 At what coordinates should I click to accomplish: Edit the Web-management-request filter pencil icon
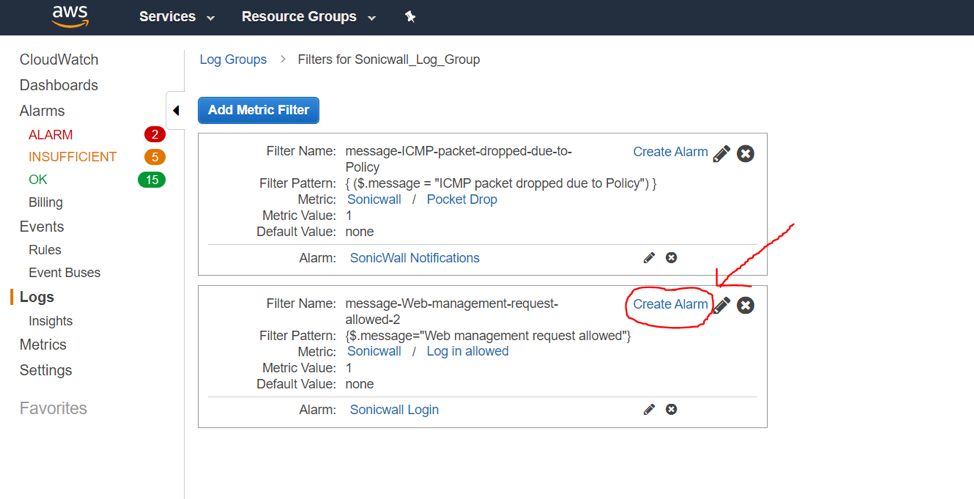(x=721, y=305)
